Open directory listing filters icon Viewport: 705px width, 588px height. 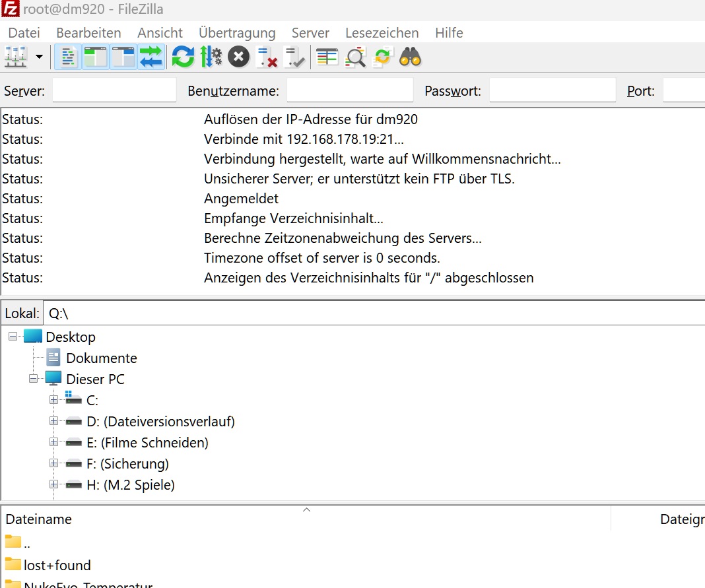point(327,57)
